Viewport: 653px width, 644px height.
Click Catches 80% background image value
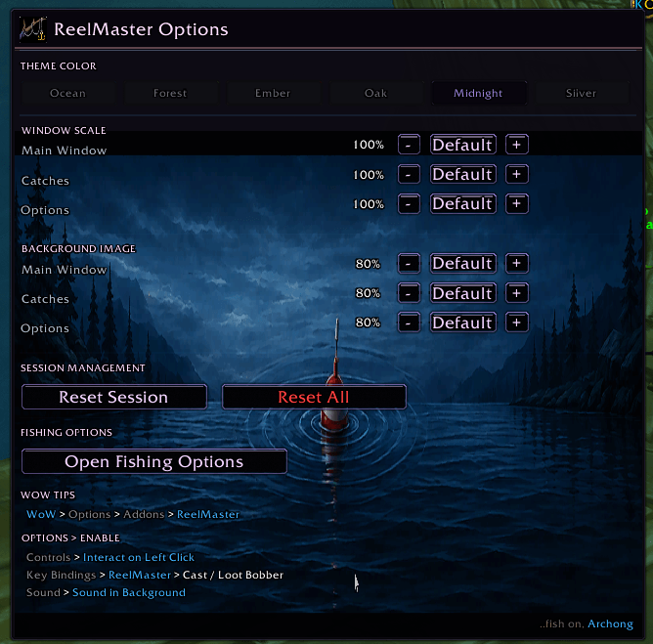[368, 293]
